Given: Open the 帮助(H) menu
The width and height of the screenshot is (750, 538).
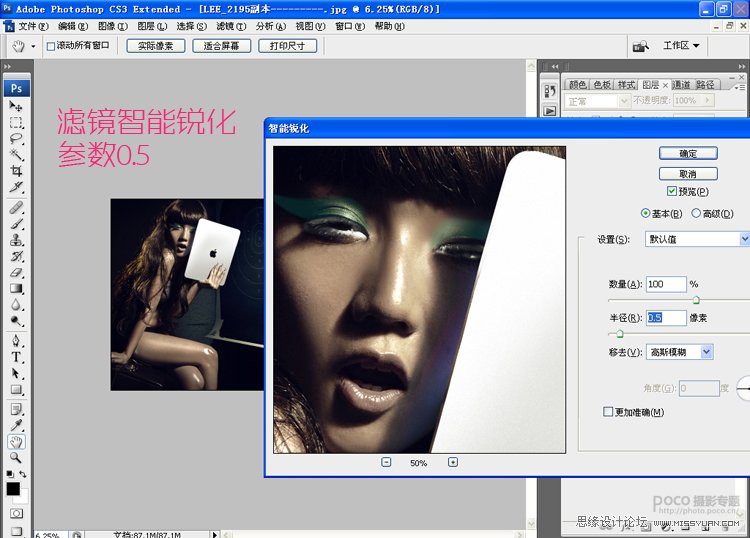Looking at the screenshot, I should pyautogui.click(x=389, y=26).
